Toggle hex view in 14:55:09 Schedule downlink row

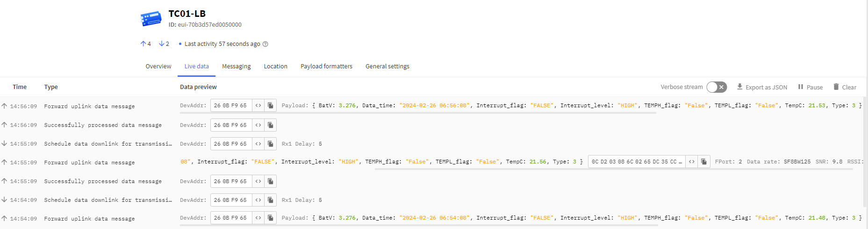258,144
